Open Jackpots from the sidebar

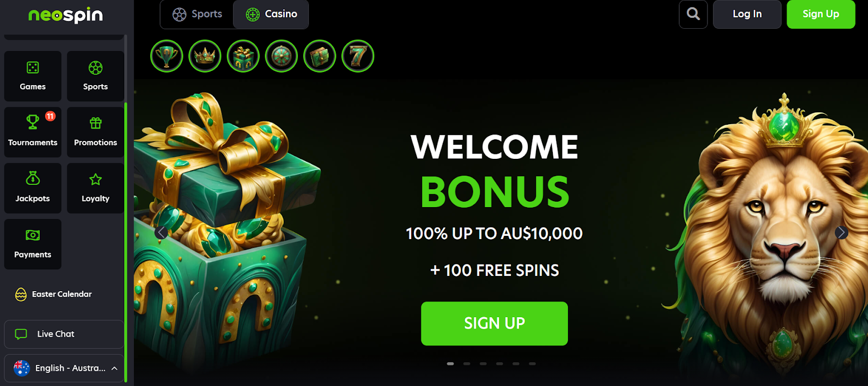(x=33, y=188)
